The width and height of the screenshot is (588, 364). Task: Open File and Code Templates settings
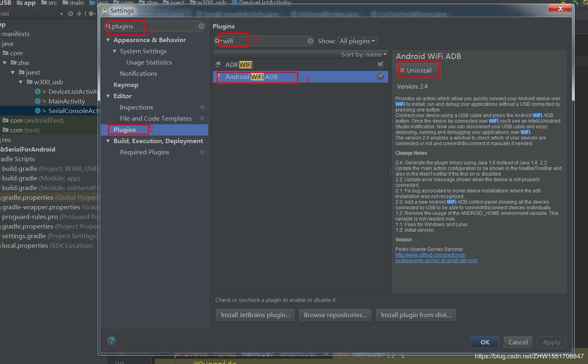(156, 119)
